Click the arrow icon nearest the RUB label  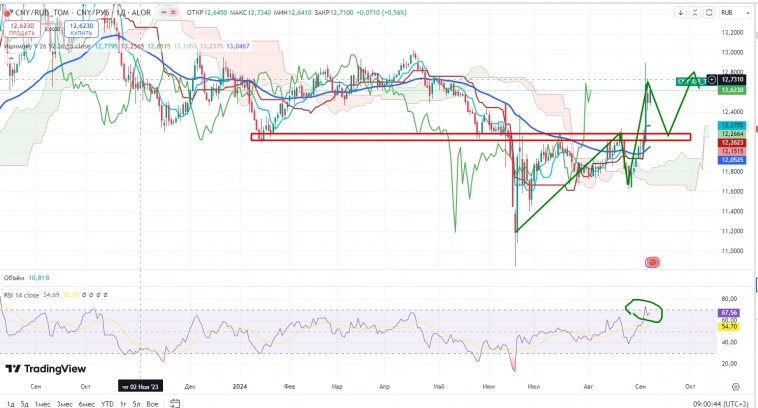pyautogui.click(x=698, y=13)
